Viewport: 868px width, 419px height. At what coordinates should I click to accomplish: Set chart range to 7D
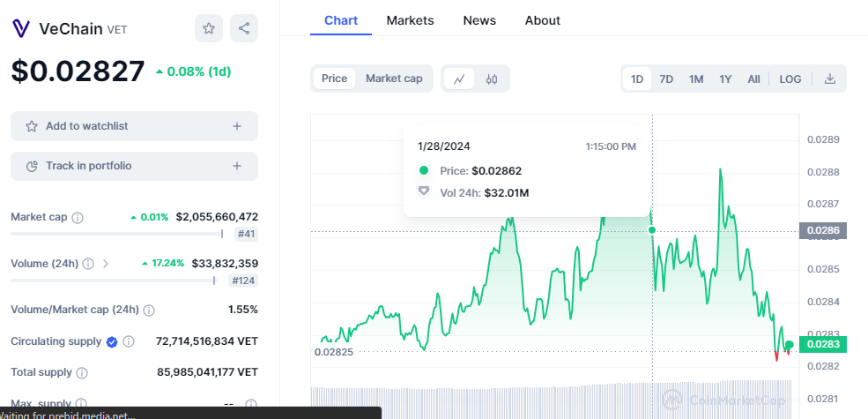[666, 79]
